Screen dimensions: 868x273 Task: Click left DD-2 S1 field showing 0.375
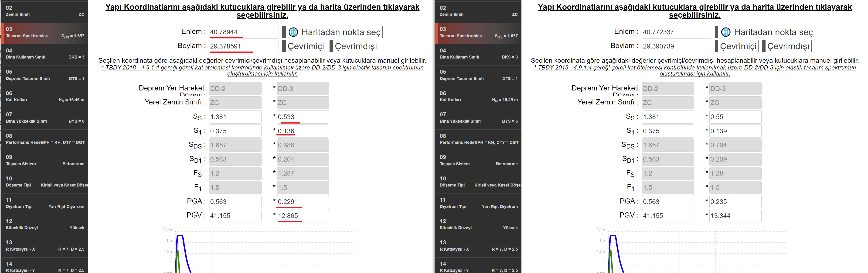tap(235, 131)
